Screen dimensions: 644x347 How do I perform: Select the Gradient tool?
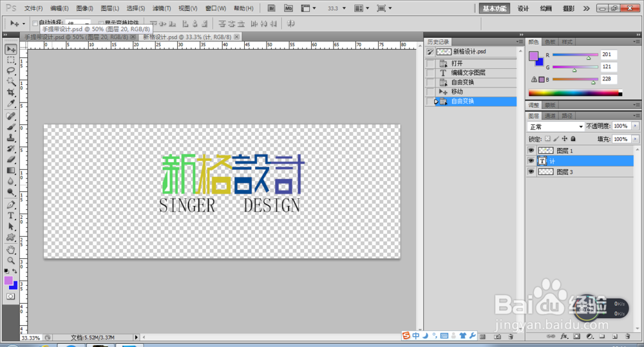pyautogui.click(x=11, y=171)
